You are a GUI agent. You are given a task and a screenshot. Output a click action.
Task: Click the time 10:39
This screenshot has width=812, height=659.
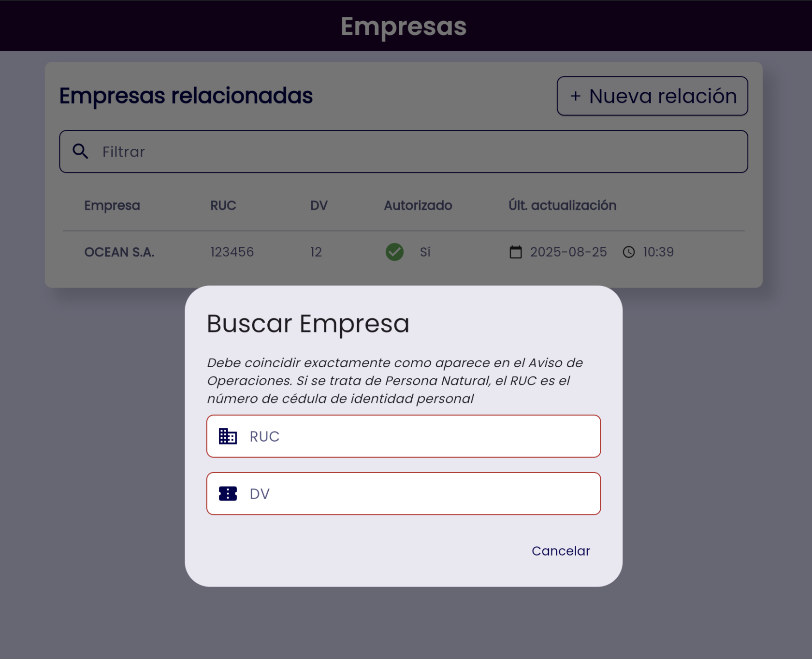[658, 252]
